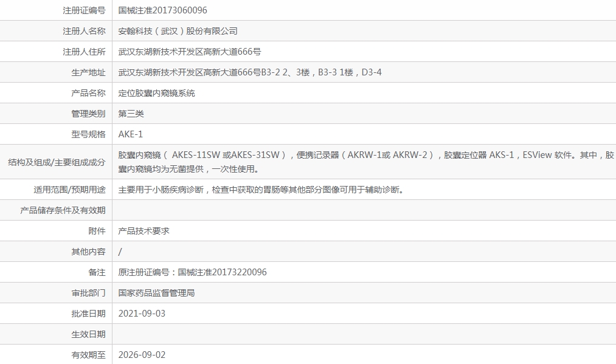Select remark 原注册证编号：国械注准20173220096
Screen dimensions: 616x364
(193, 272)
